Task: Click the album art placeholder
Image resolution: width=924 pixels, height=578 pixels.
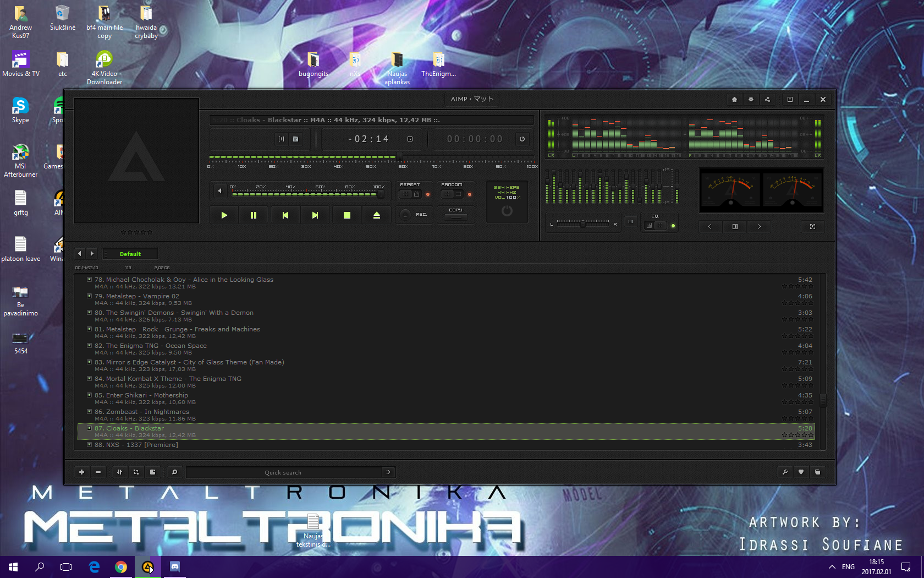Action: [x=136, y=161]
